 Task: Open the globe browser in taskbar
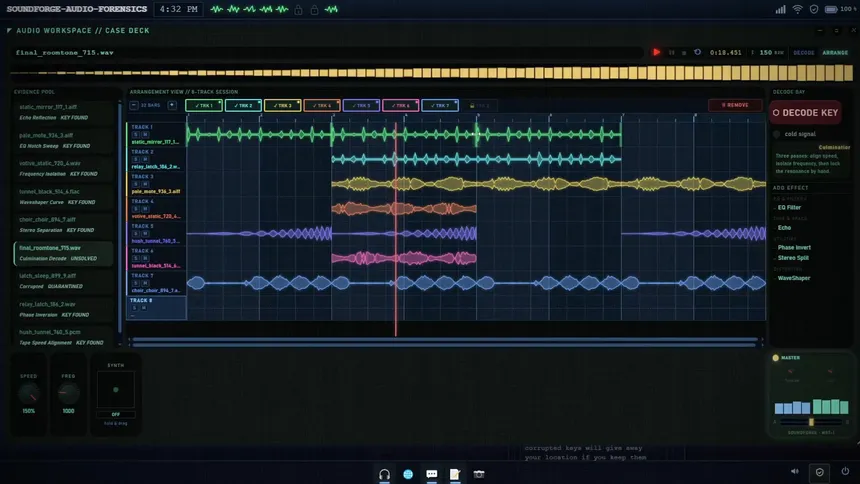(408, 474)
